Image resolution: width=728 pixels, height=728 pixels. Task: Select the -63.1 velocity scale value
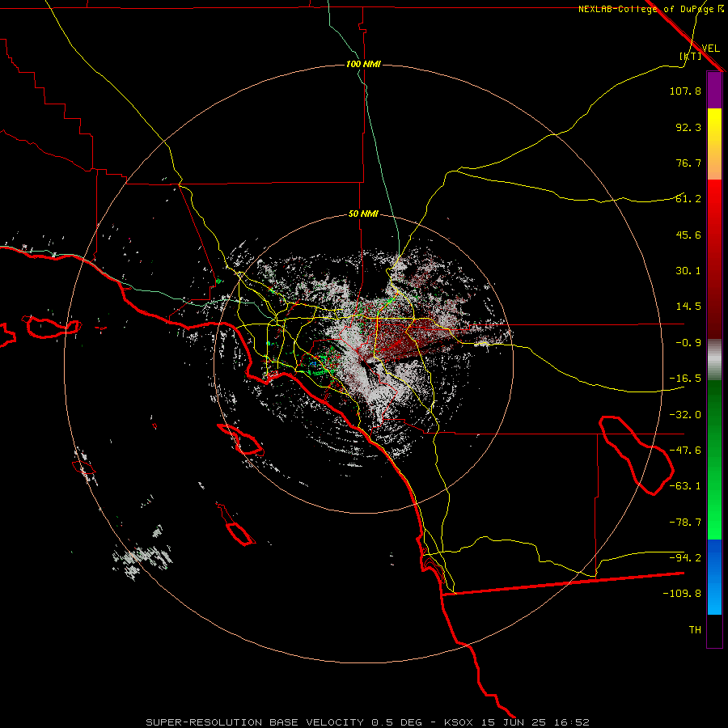(x=685, y=486)
